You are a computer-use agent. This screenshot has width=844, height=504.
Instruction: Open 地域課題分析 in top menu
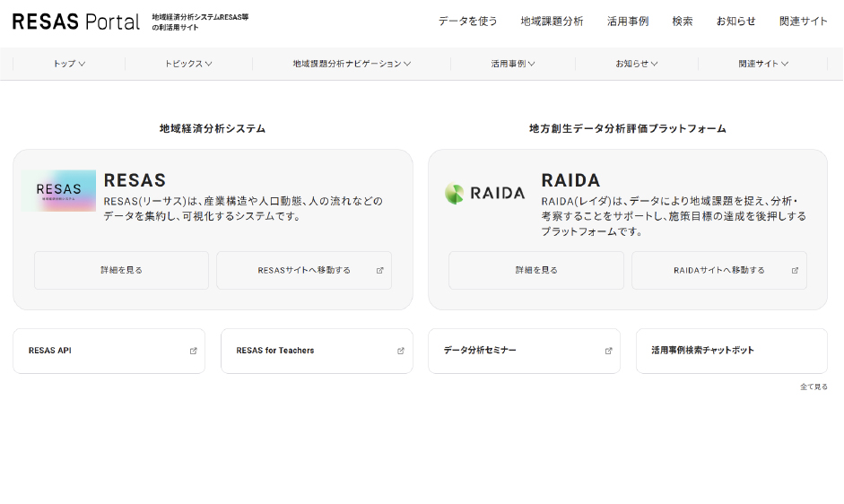552,22
